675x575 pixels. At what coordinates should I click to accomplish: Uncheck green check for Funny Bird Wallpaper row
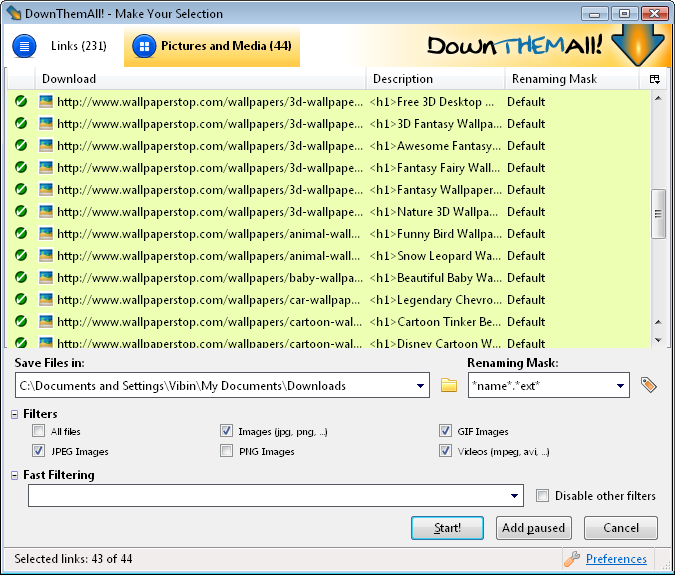point(21,233)
